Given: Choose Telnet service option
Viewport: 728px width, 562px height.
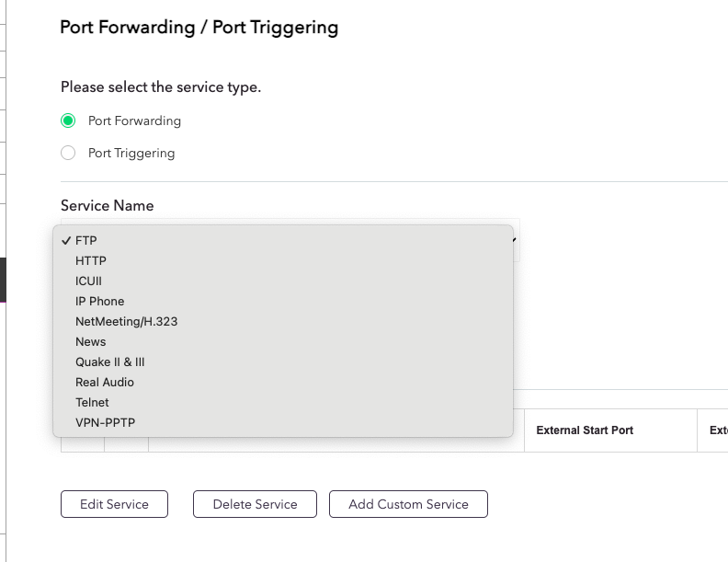Looking at the screenshot, I should coord(92,403).
